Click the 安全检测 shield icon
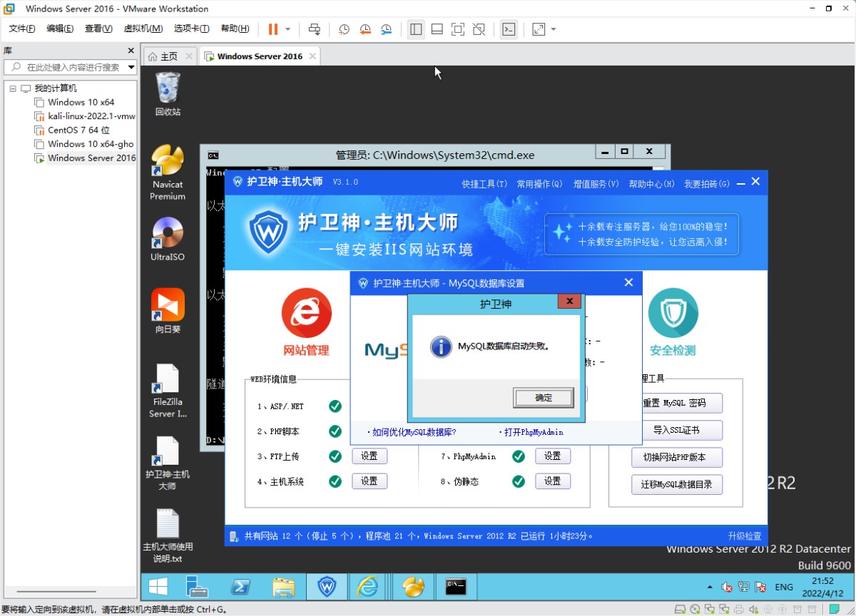Screen dimensions: 856x616 point(673,313)
